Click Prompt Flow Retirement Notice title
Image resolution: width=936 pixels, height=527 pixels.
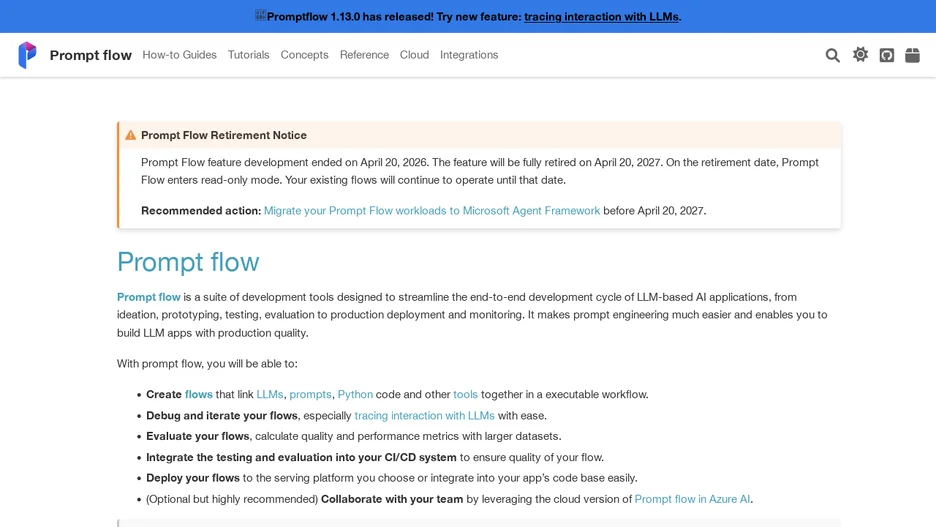point(224,135)
